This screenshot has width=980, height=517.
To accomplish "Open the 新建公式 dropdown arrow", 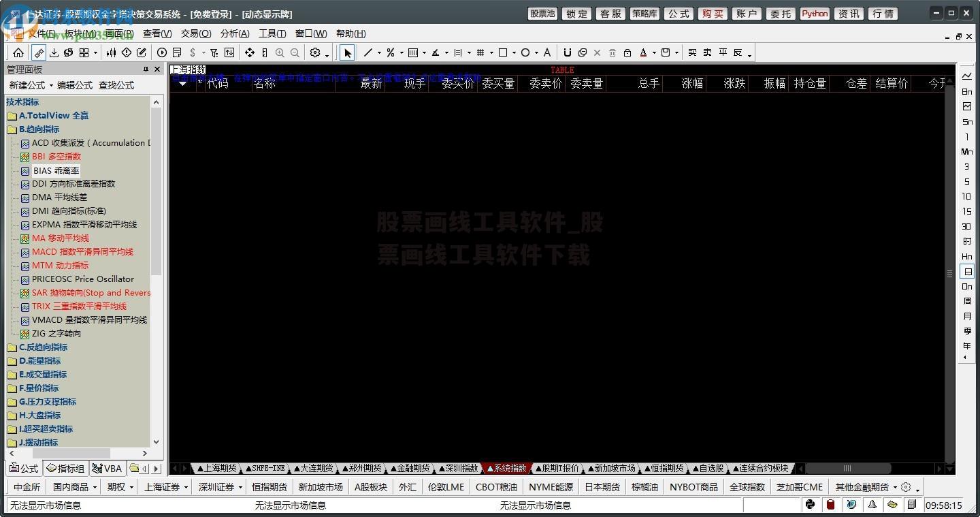I will tap(51, 86).
